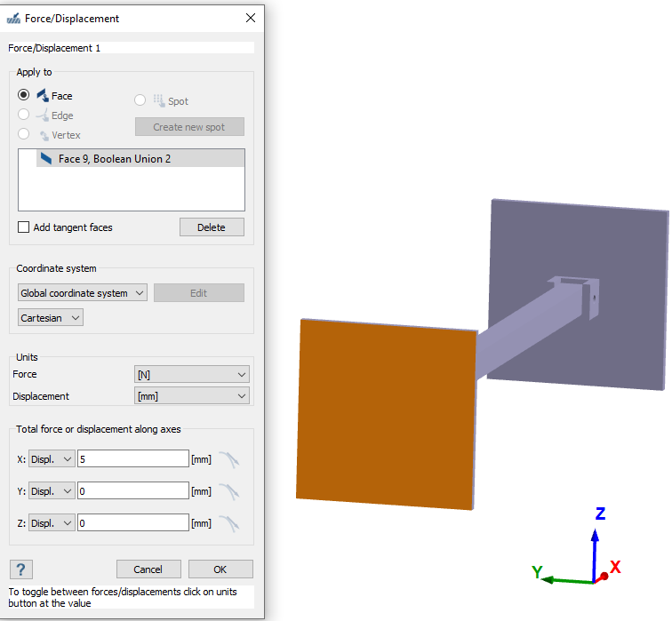672x621 pixels.
Task: Click the Y axis of the coordinate triad
Action: pyautogui.click(x=566, y=580)
